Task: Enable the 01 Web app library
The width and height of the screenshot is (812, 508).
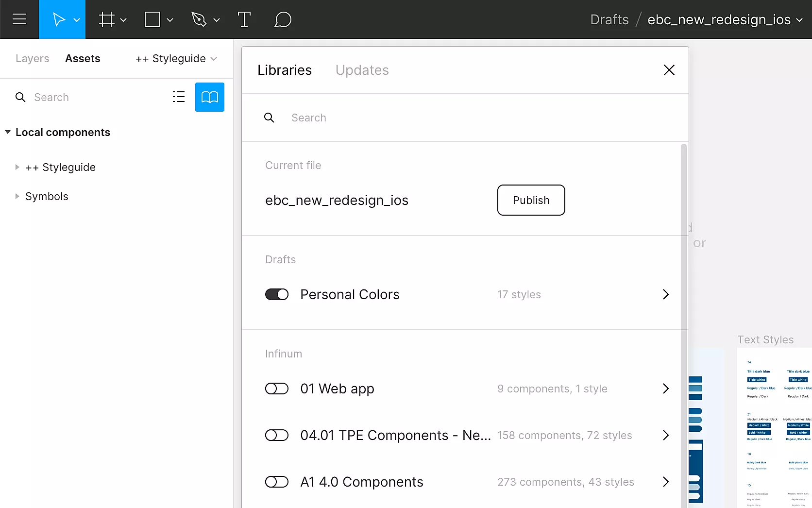Action: coord(277,389)
